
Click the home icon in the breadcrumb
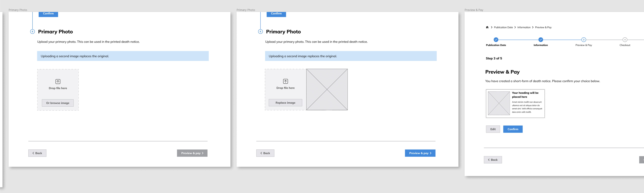click(487, 28)
